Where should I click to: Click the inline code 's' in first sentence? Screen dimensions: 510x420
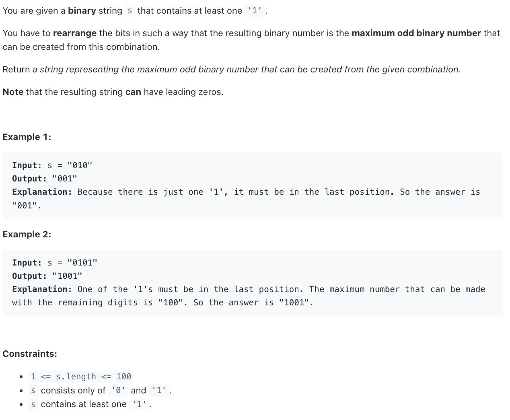pos(130,11)
